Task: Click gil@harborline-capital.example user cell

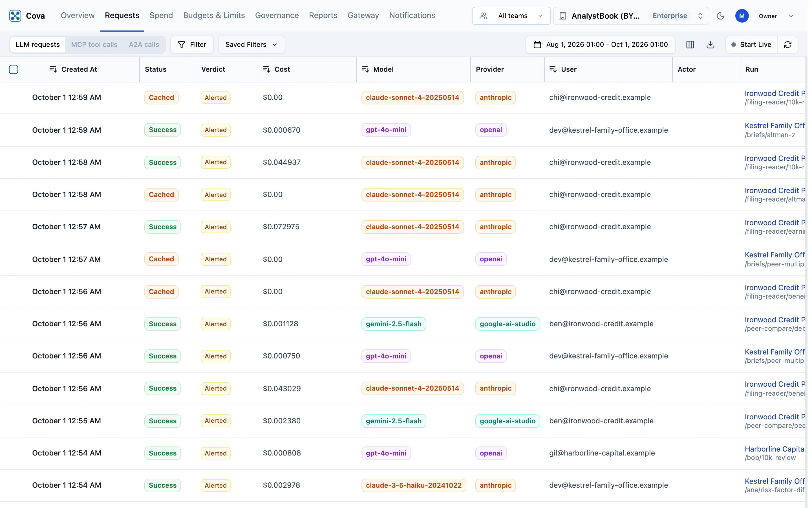Action: (602, 453)
